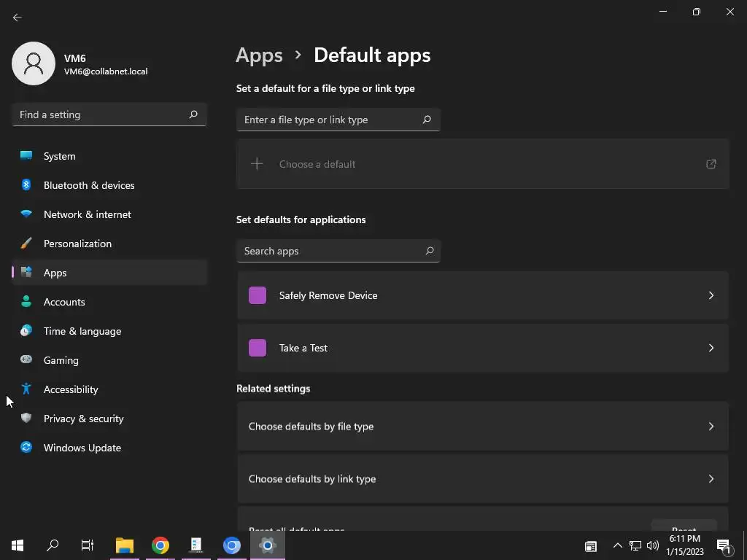Expand the Safely Remove Device entry chevron
The image size is (747, 560).
[711, 295]
